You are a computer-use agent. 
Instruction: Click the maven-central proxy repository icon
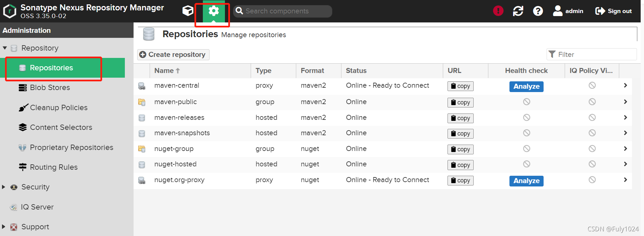[142, 86]
